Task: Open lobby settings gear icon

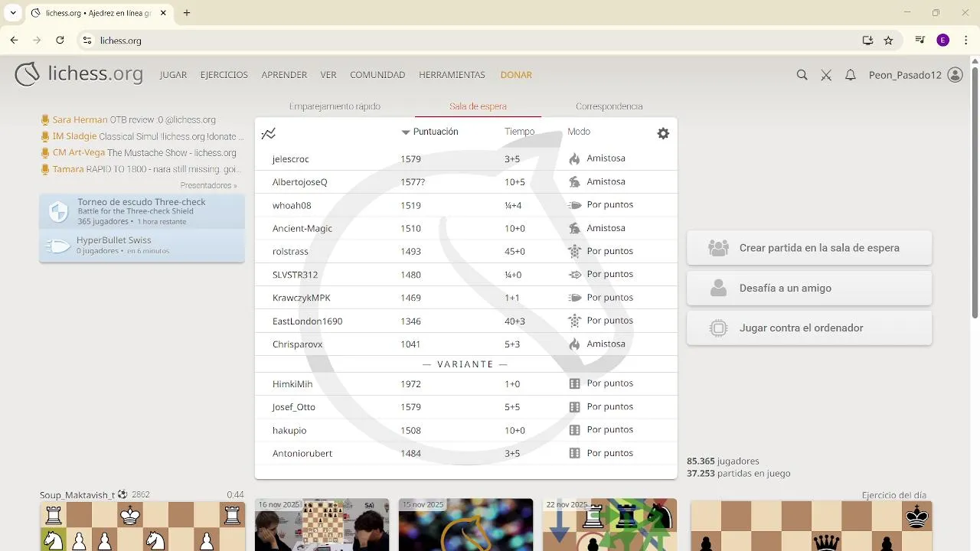Action: point(663,133)
